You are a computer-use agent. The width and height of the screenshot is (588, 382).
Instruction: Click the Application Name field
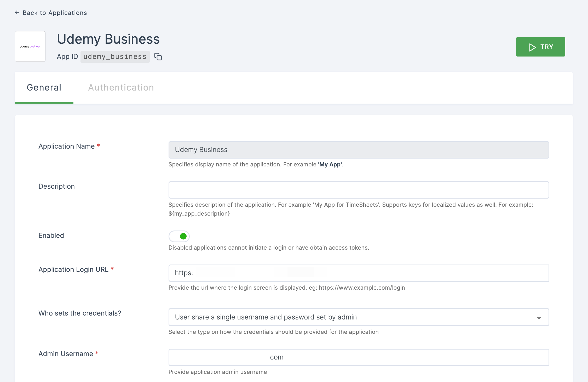tap(359, 150)
